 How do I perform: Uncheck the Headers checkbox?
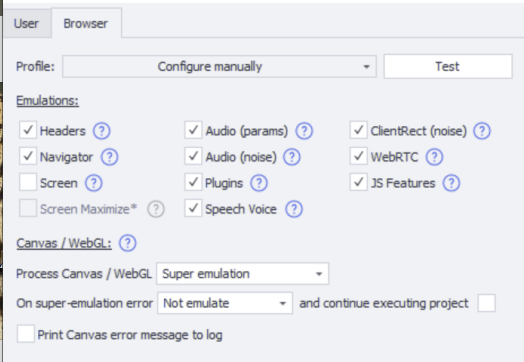pos(28,130)
